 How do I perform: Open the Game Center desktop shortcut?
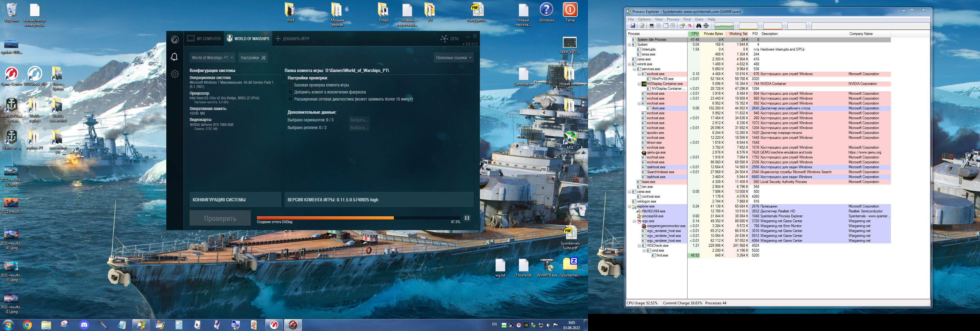coord(11,76)
